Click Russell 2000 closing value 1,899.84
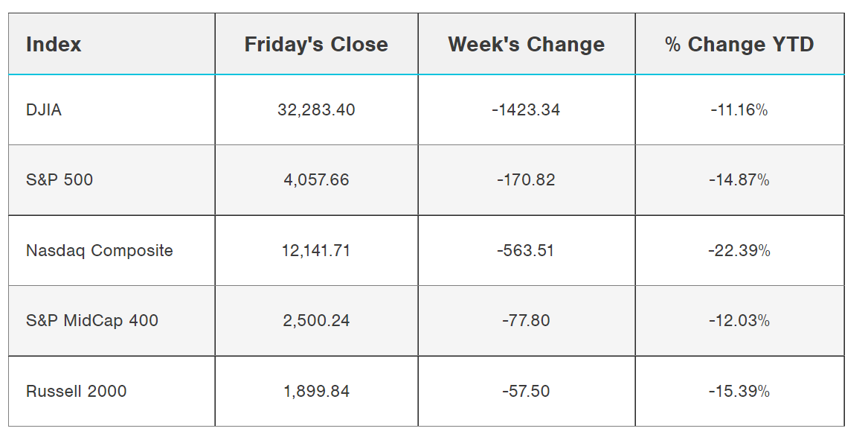The image size is (868, 443). [316, 391]
